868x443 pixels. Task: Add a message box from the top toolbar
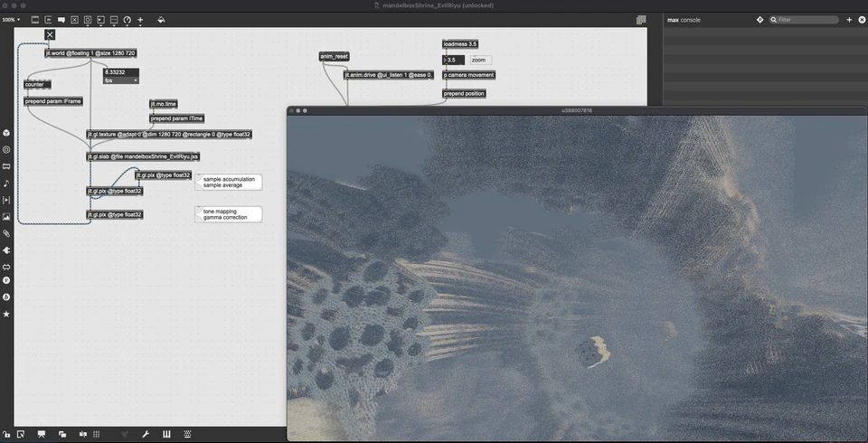click(48, 20)
